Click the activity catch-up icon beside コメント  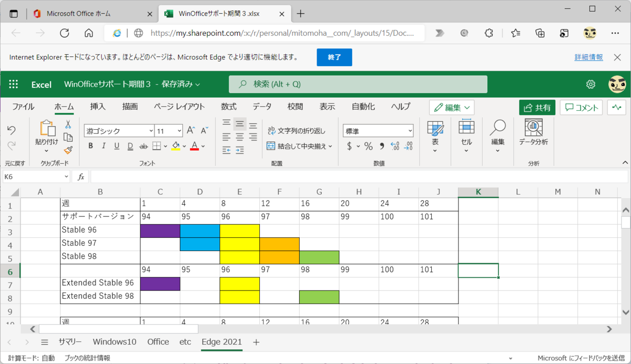[x=616, y=108]
